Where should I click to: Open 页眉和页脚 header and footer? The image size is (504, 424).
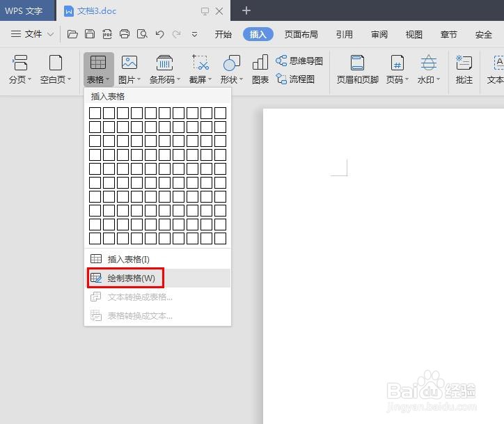click(357, 69)
